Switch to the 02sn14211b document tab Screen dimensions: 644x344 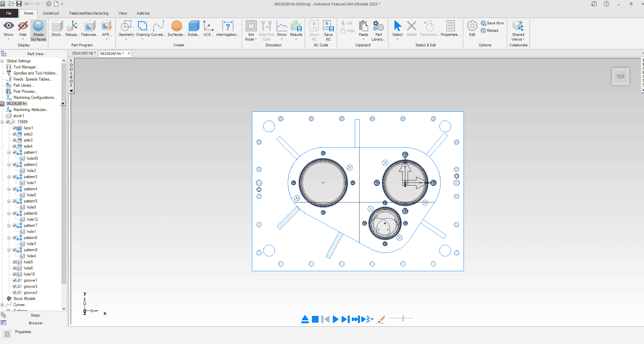[83, 53]
